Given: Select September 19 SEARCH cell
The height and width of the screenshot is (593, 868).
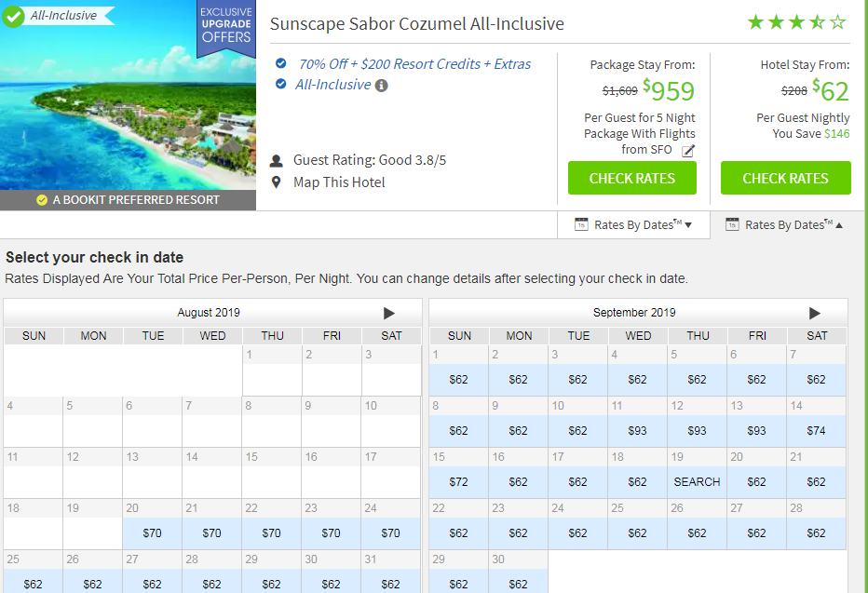Looking at the screenshot, I should click(x=697, y=481).
